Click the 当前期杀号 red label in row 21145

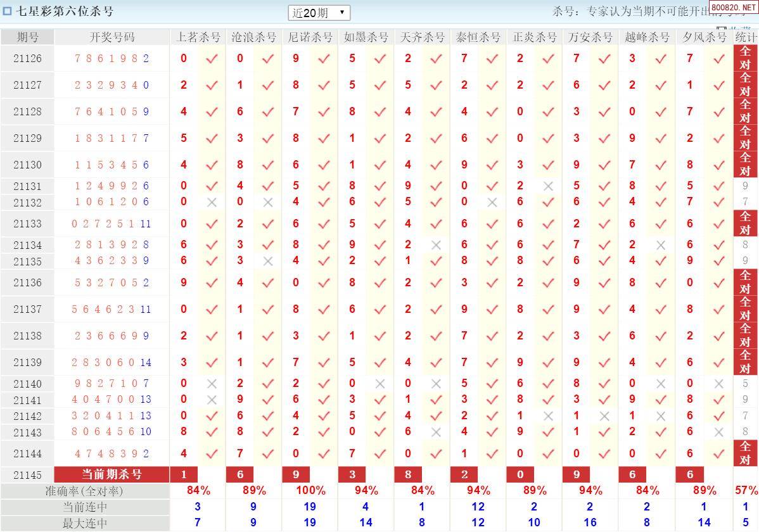click(112, 474)
